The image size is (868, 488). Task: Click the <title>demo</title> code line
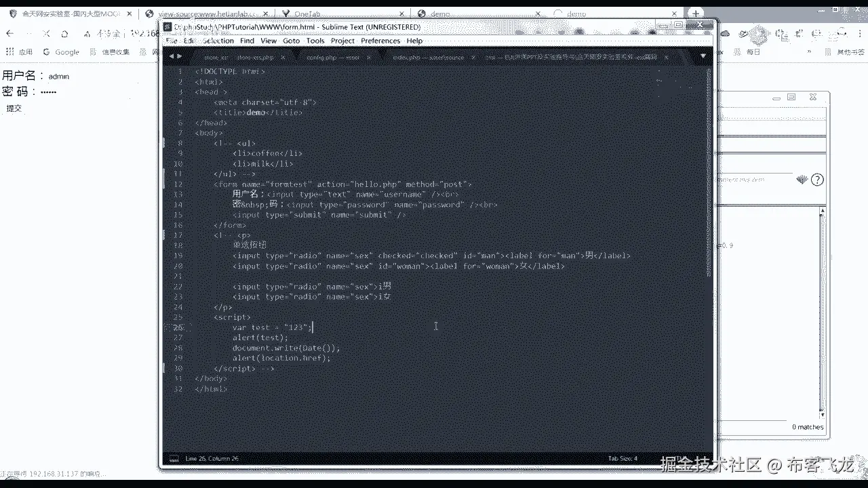coord(258,113)
